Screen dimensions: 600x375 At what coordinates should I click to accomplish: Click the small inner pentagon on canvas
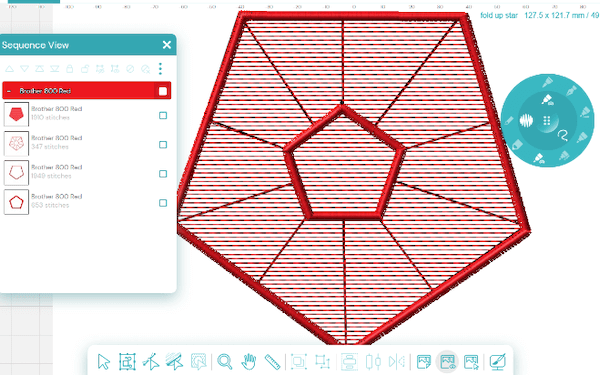pos(344,163)
